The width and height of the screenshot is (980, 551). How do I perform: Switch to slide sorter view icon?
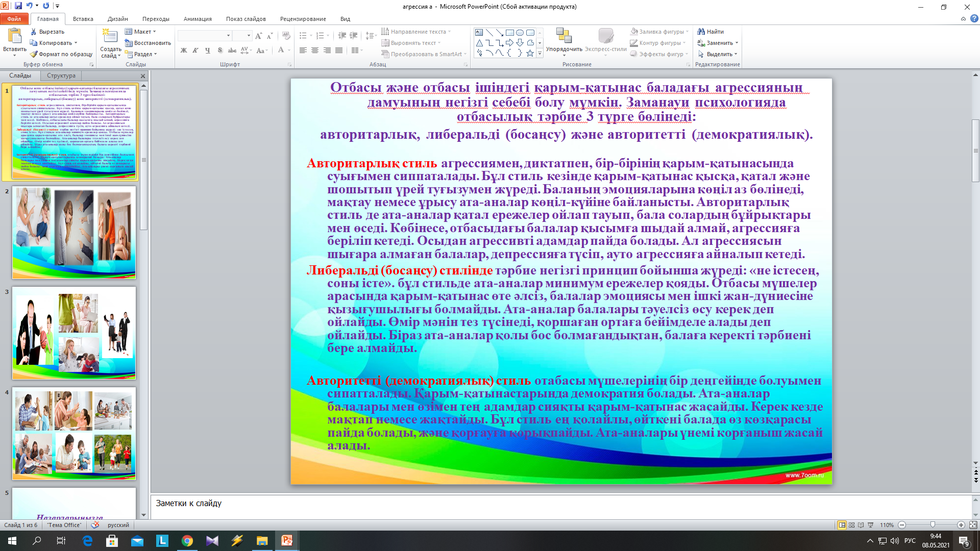pos(851,525)
